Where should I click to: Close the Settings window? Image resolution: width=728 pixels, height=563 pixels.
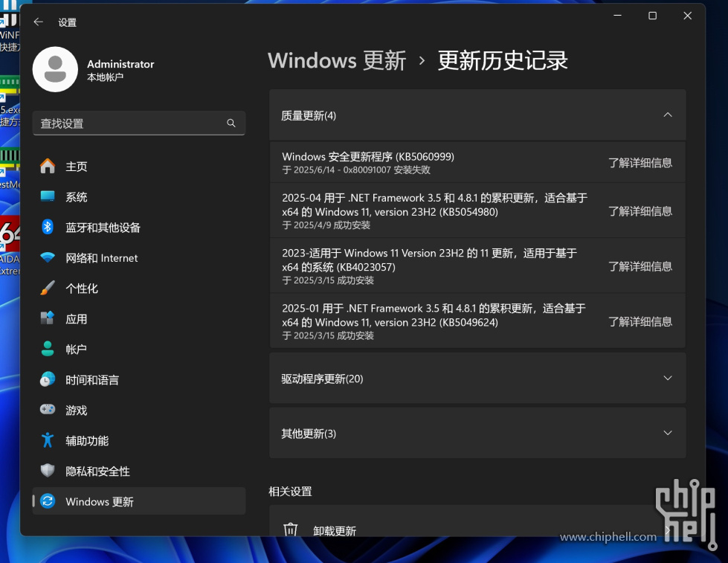pos(688,16)
